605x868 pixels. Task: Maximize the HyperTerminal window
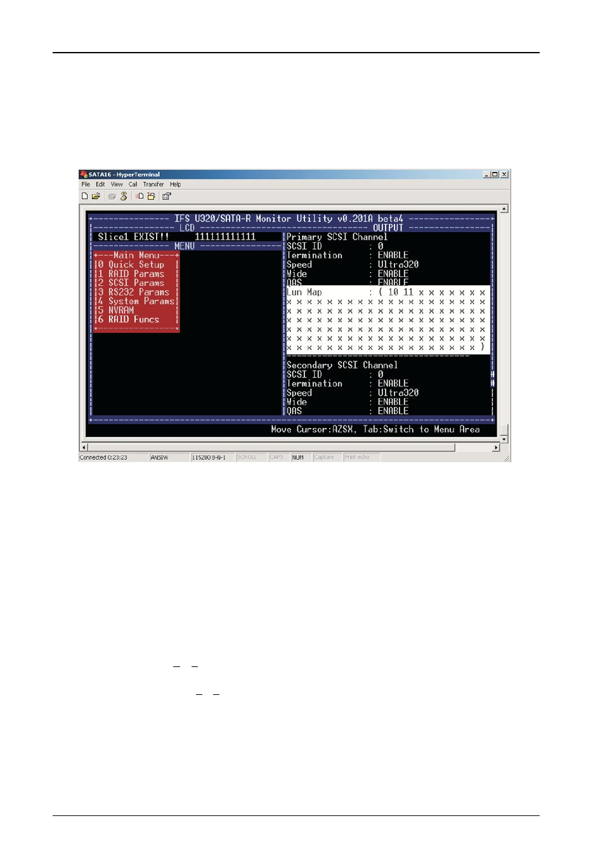pos(495,174)
